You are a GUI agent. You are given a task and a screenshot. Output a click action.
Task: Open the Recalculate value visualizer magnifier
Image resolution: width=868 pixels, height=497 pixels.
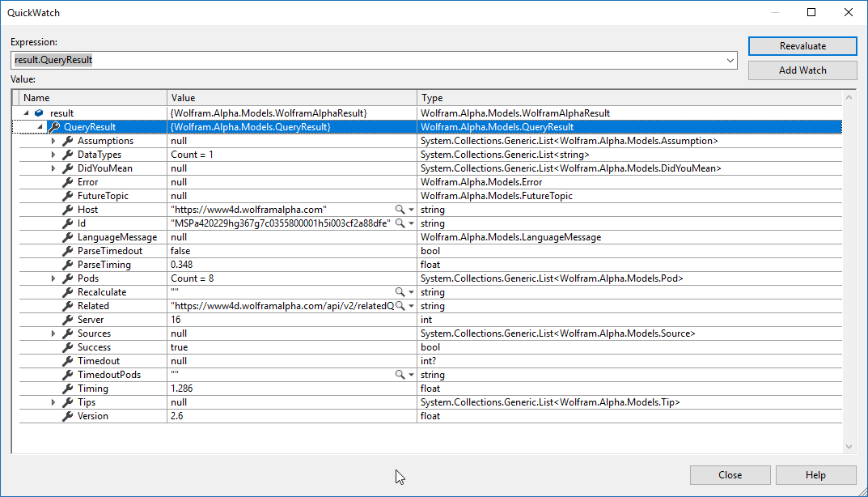pos(400,292)
